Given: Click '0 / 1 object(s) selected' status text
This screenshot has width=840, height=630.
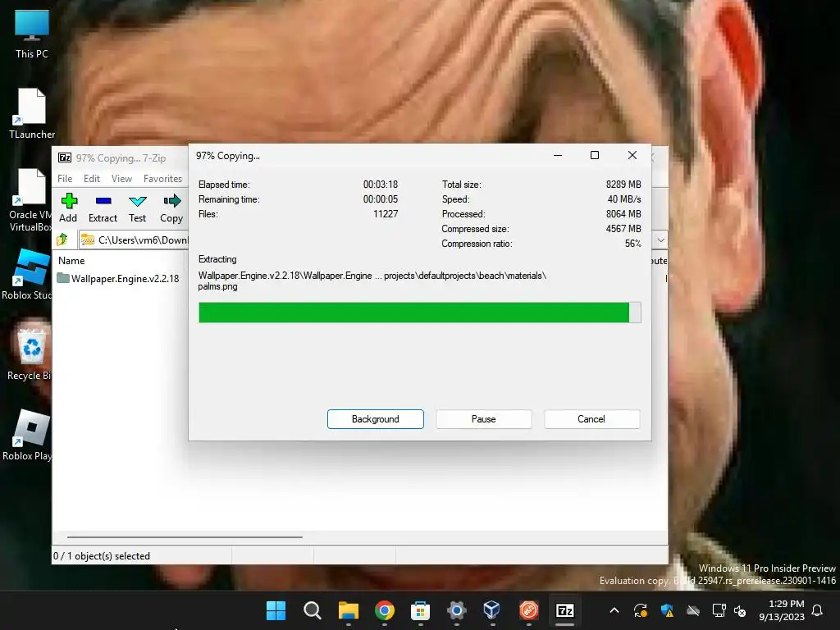Looking at the screenshot, I should (102, 556).
